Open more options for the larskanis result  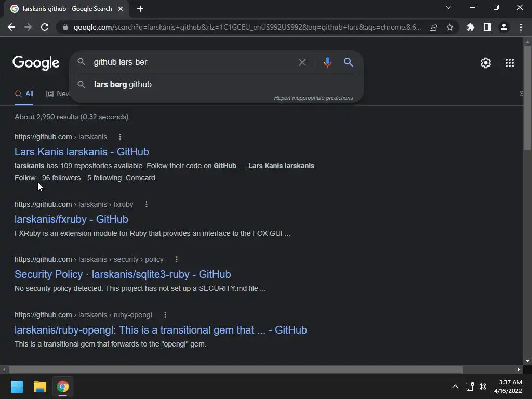pos(120,137)
